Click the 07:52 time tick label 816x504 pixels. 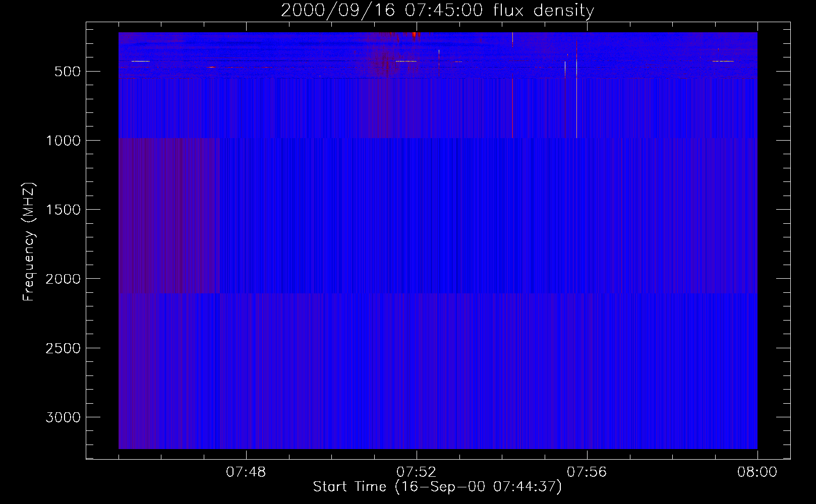tap(417, 472)
